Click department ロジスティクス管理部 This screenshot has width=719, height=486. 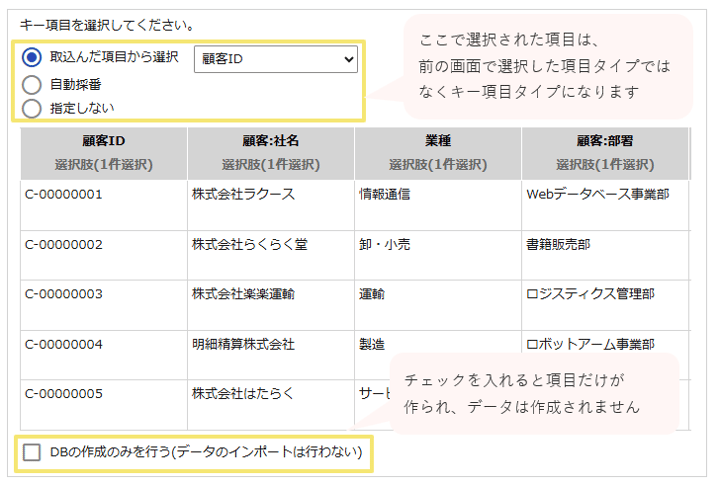(x=590, y=294)
